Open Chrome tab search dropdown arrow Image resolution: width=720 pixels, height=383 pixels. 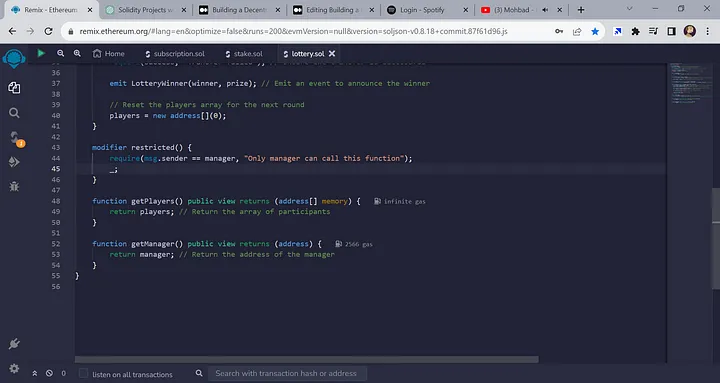(630, 9)
